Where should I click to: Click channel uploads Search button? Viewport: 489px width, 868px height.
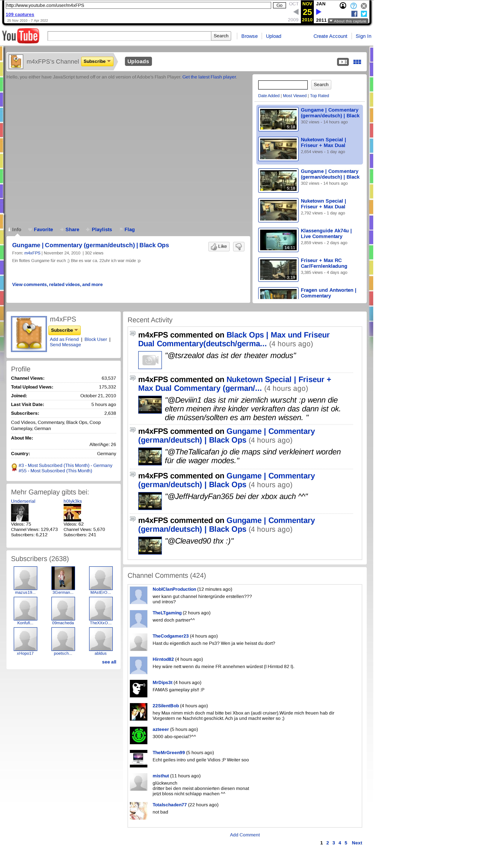[321, 85]
